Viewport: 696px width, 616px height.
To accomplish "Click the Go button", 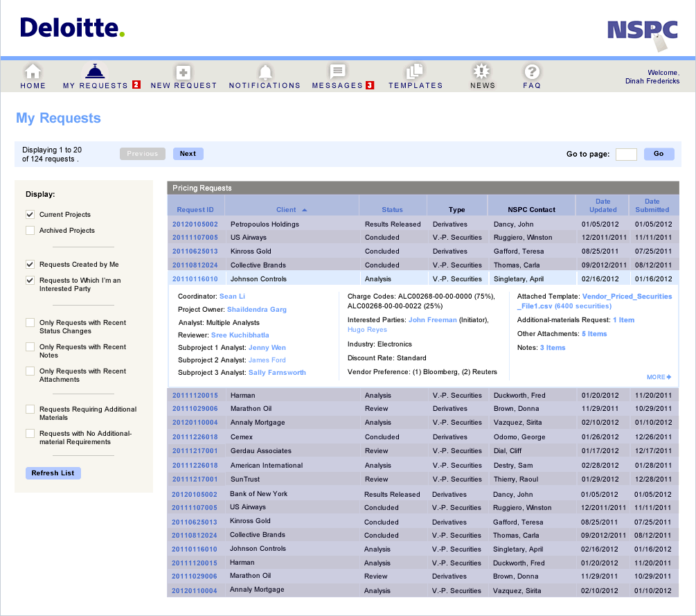I will click(659, 154).
